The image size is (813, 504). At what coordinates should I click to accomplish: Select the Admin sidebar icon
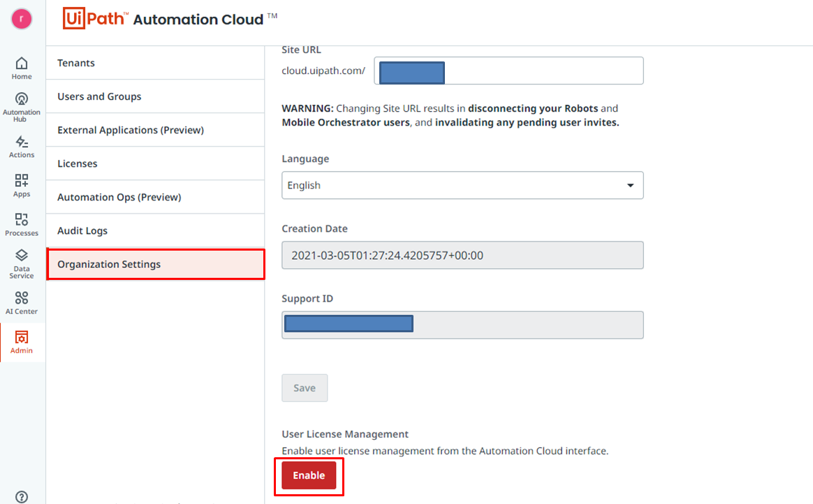pyautogui.click(x=21, y=342)
